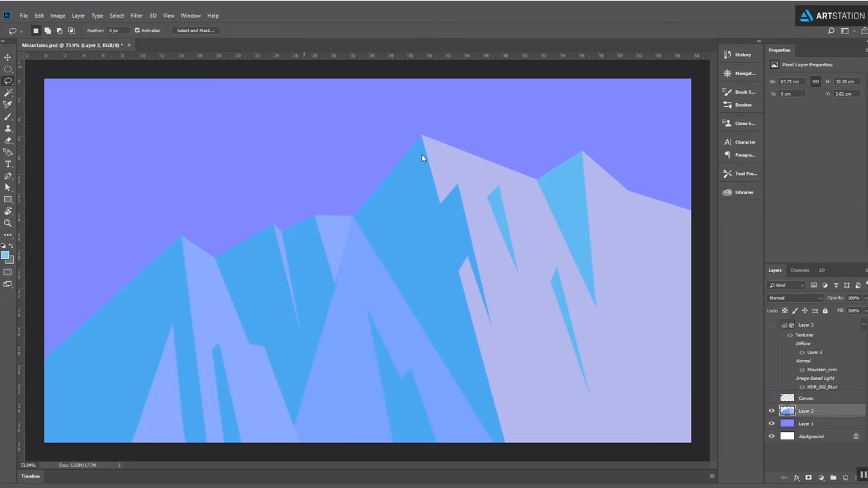Lock transparent pixels on the layer
This screenshot has width=868, height=488.
785,310
